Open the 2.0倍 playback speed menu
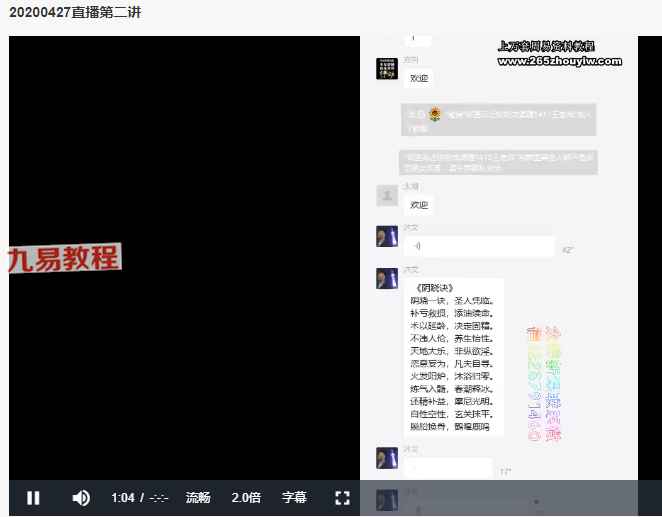Image resolution: width=662 pixels, height=517 pixels. [x=246, y=498]
